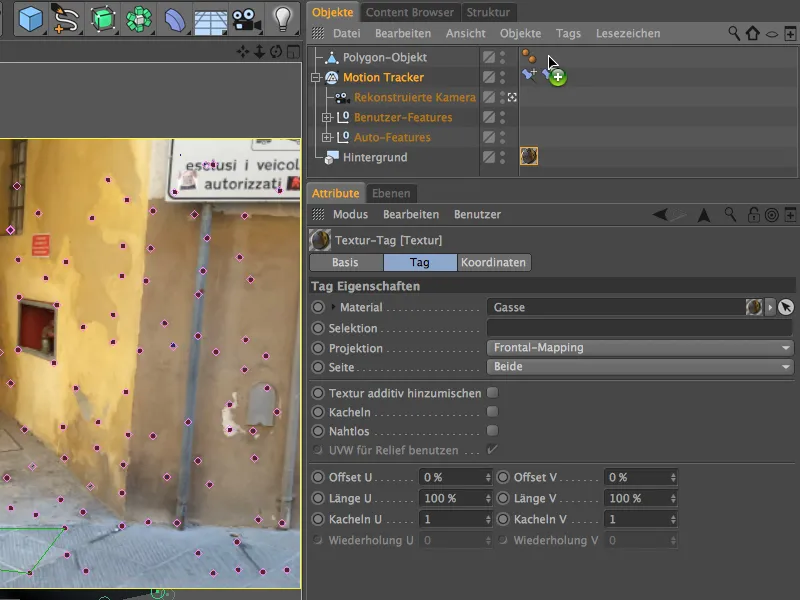Screen dimensions: 800x600
Task: Switch to the Struktur tab
Action: tap(488, 12)
